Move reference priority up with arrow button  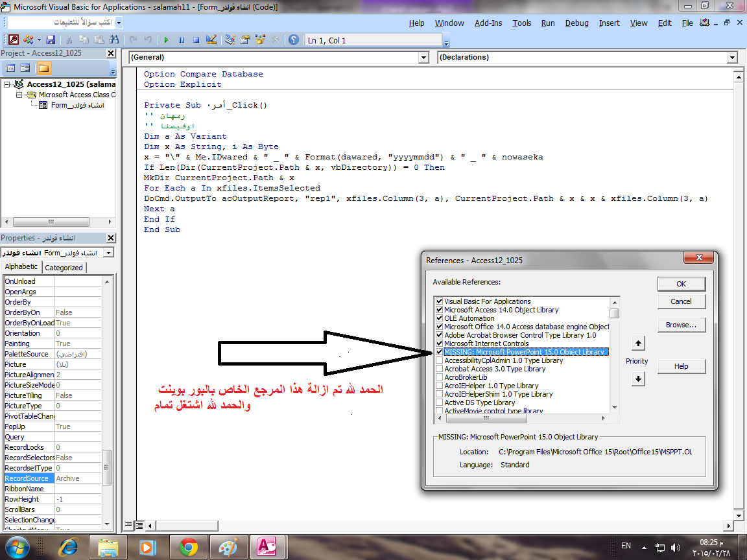coord(638,344)
